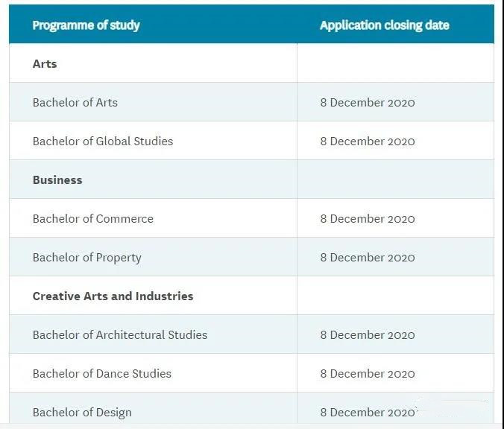This screenshot has height=429, width=504.
Task: Click the Bachelor of Commerce programme name
Action: tap(93, 219)
